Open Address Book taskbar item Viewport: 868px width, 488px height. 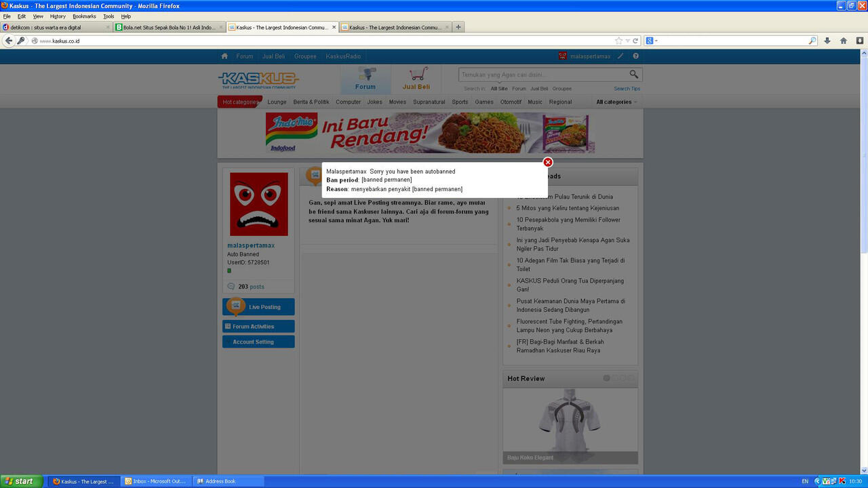(x=227, y=481)
